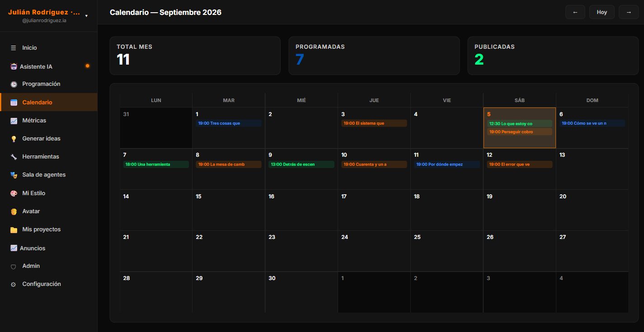Click the Calendario calendar icon

pos(14,103)
